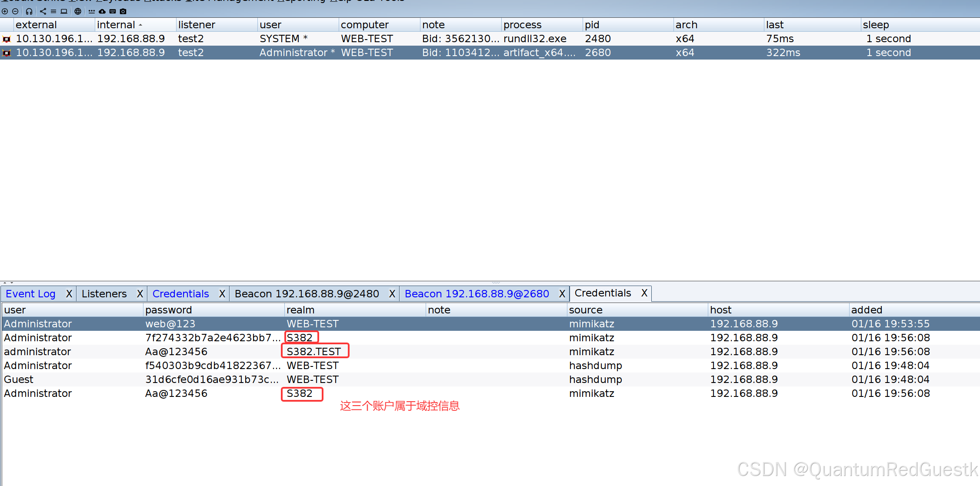980x486 pixels.
Task: Sort sessions by pid column header
Action: pos(592,25)
